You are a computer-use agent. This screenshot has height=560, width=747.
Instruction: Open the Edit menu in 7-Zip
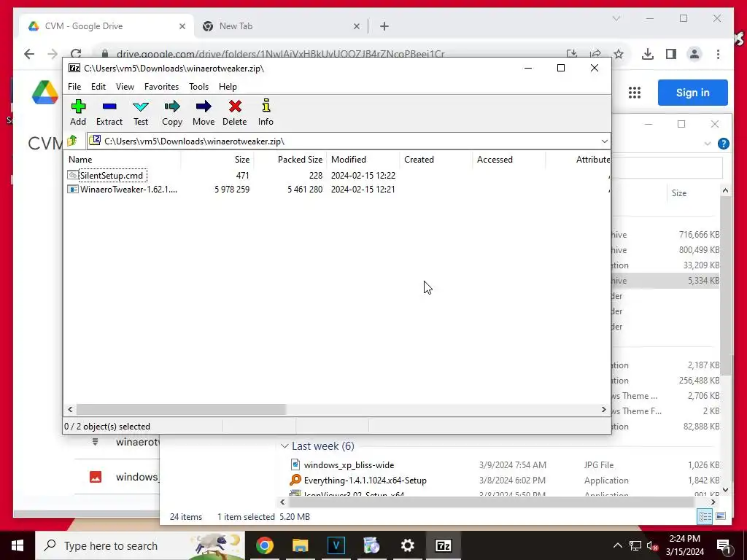pos(98,87)
